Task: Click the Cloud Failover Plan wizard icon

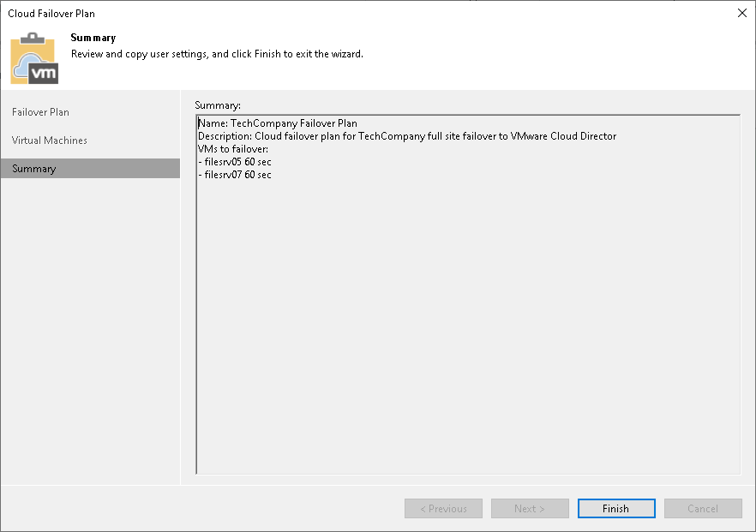Action: [x=33, y=58]
